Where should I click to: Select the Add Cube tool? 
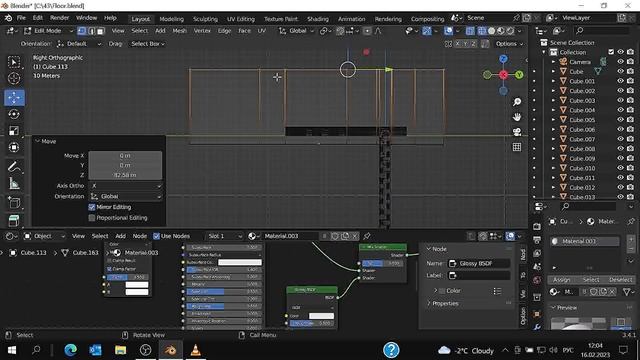[14, 203]
